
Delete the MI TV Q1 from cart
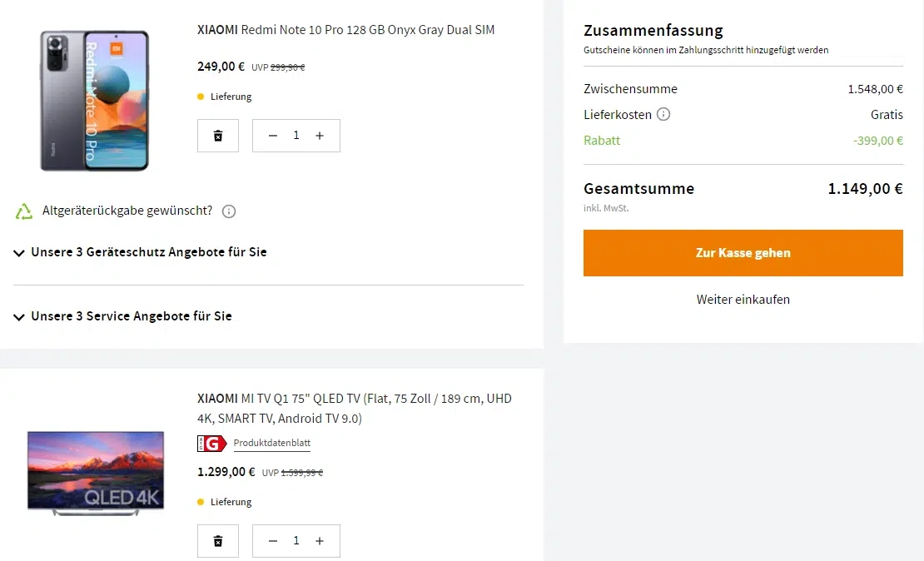pyautogui.click(x=218, y=541)
